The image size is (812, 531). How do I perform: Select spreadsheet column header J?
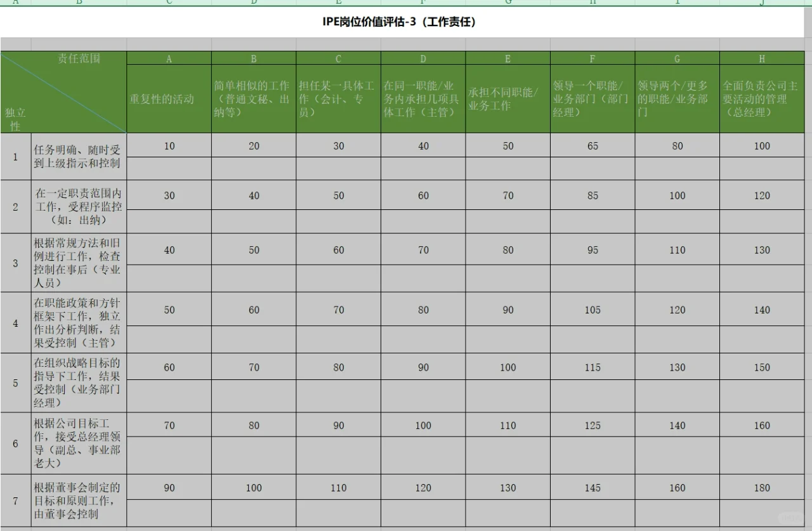761,3
